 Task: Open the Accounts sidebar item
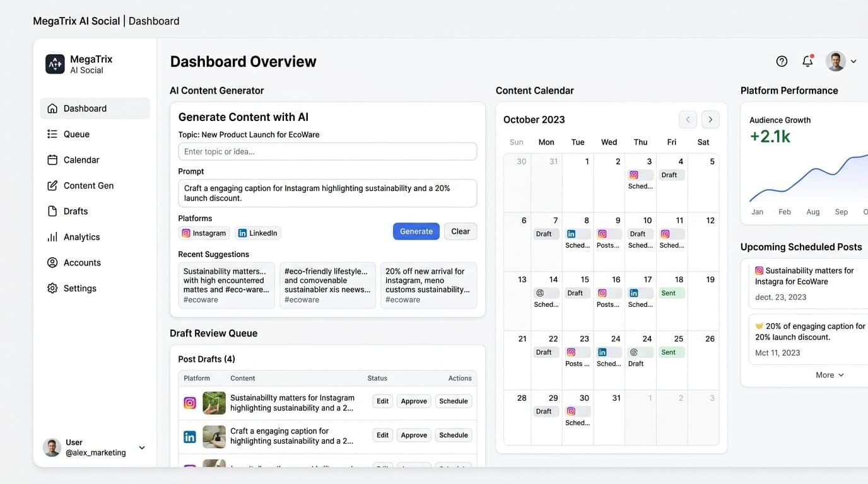(x=95, y=263)
